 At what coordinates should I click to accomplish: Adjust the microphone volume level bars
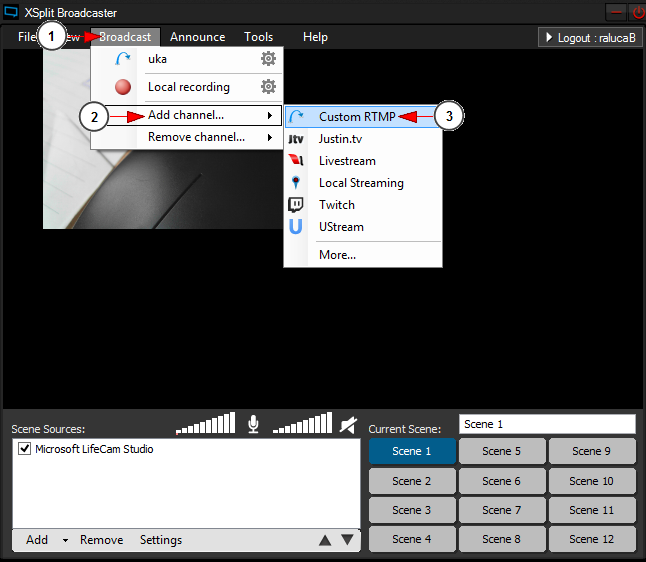click(x=206, y=423)
